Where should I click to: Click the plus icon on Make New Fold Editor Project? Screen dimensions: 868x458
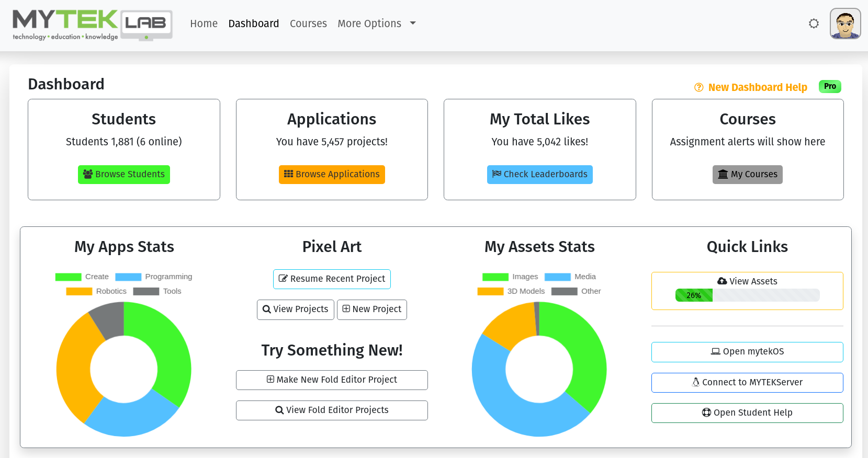(270, 380)
